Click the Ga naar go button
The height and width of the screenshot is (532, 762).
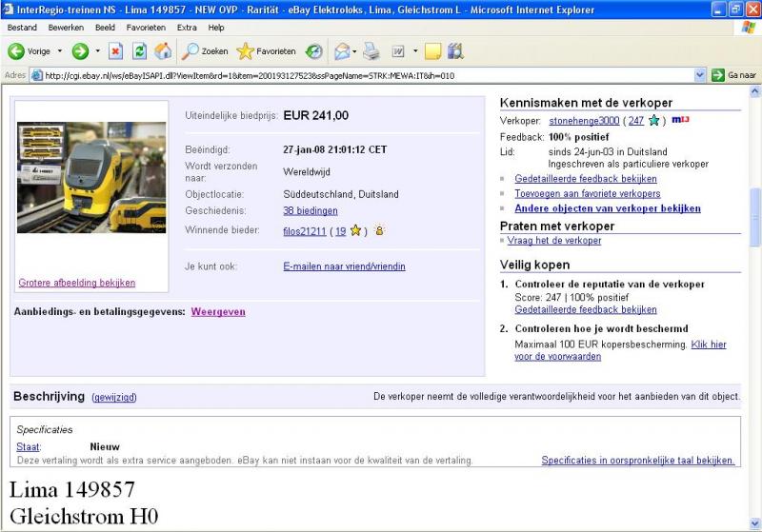(734, 75)
